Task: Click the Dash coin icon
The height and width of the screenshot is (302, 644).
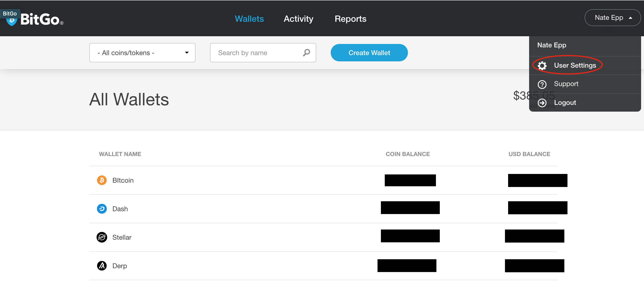Action: point(102,209)
